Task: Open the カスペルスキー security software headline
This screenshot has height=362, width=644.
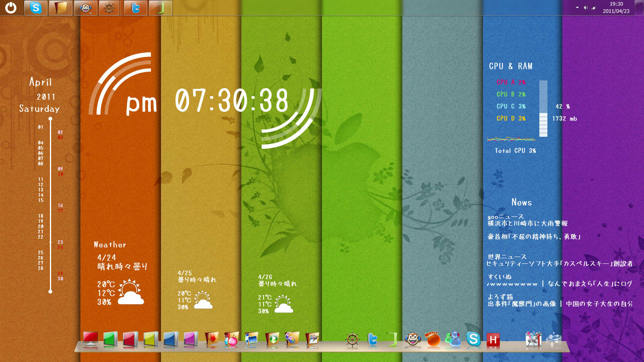Action: [560, 263]
